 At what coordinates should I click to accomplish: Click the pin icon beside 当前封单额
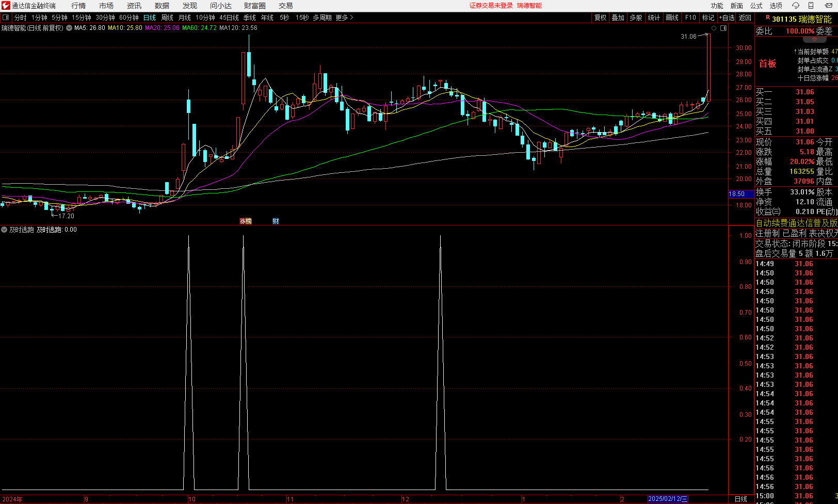(x=795, y=52)
